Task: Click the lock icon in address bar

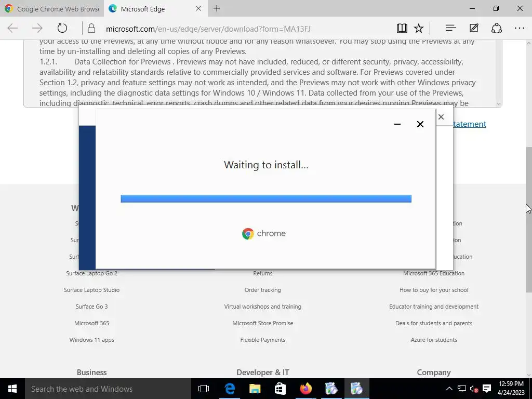Action: [x=91, y=29]
